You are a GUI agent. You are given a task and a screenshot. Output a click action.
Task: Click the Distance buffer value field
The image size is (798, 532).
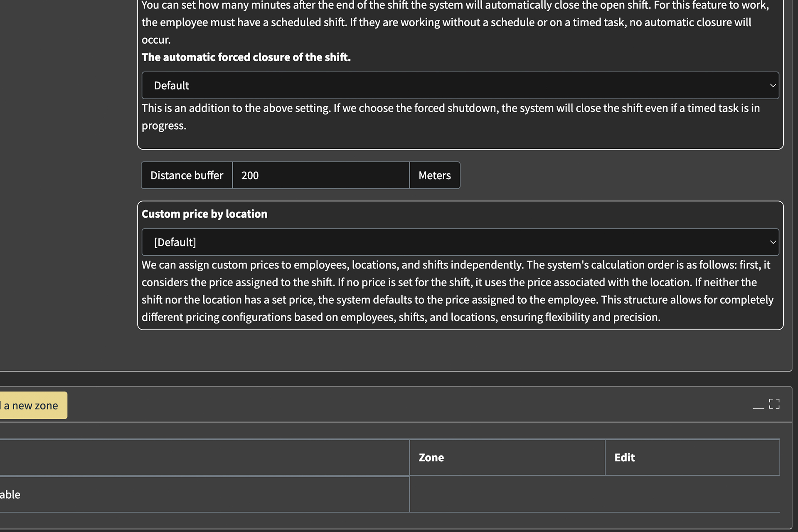(x=321, y=175)
